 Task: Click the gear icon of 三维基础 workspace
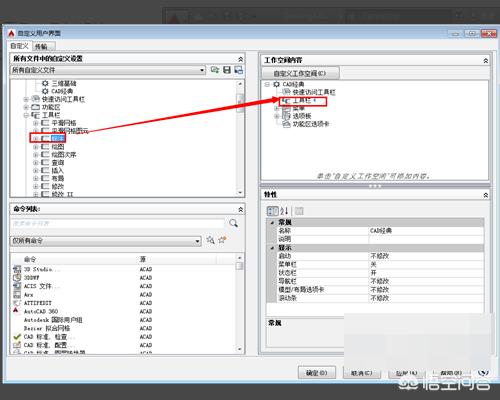pyautogui.click(x=45, y=83)
